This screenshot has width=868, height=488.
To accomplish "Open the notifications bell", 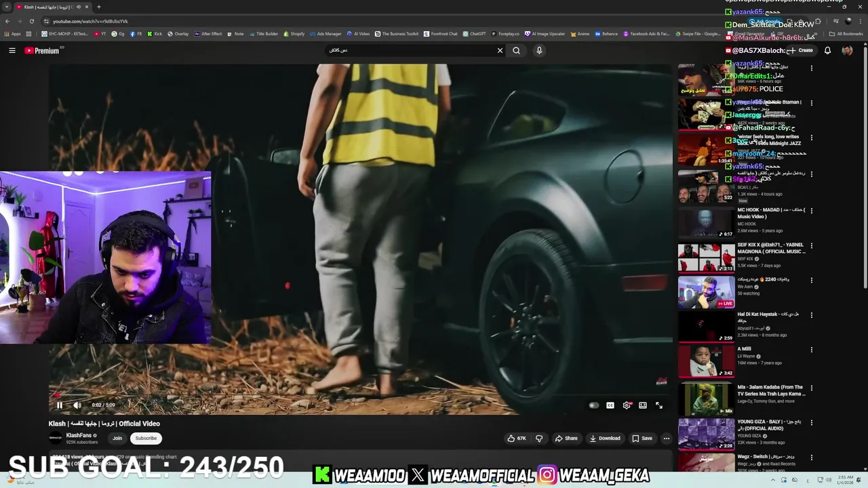I will (827, 50).
